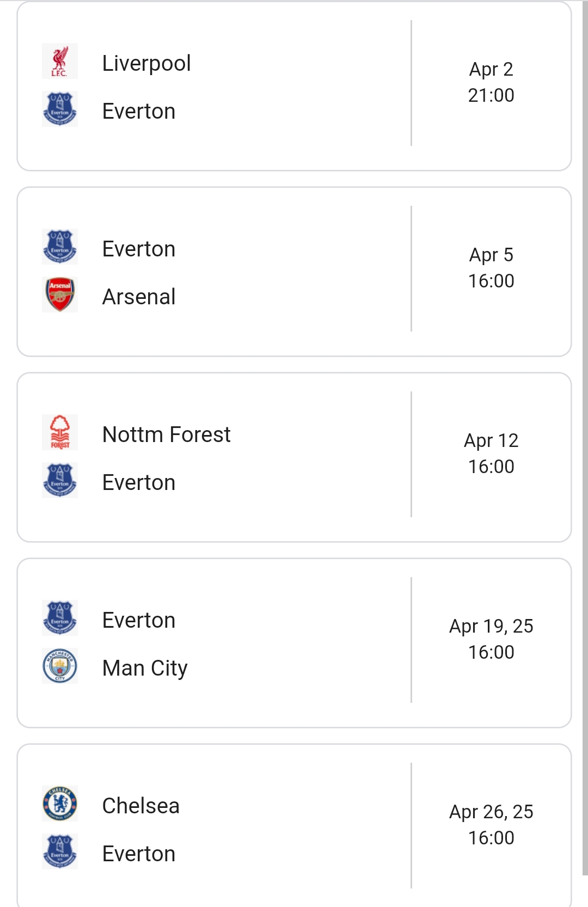Select the Nottm Forest team name
Image resolution: width=588 pixels, height=907 pixels.
[166, 434]
